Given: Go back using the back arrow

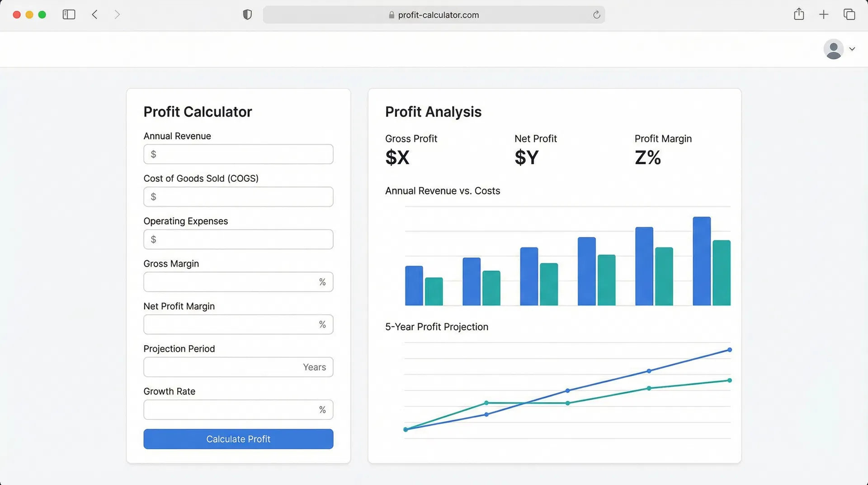Looking at the screenshot, I should pos(94,14).
